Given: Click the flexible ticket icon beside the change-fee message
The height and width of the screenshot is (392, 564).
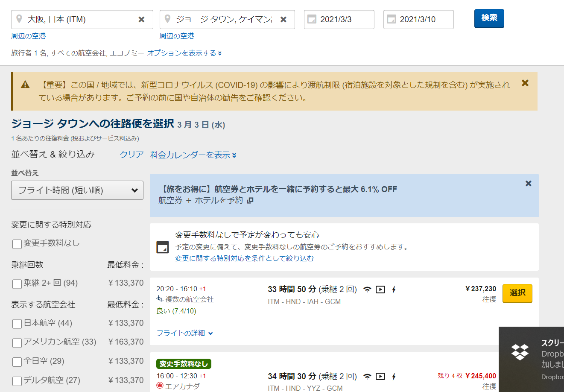Looking at the screenshot, I should coord(162,247).
